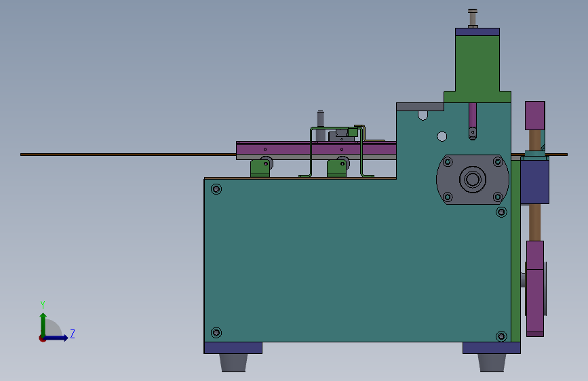
Task: Click the round white hole in teal plate
Action: pos(442,136)
